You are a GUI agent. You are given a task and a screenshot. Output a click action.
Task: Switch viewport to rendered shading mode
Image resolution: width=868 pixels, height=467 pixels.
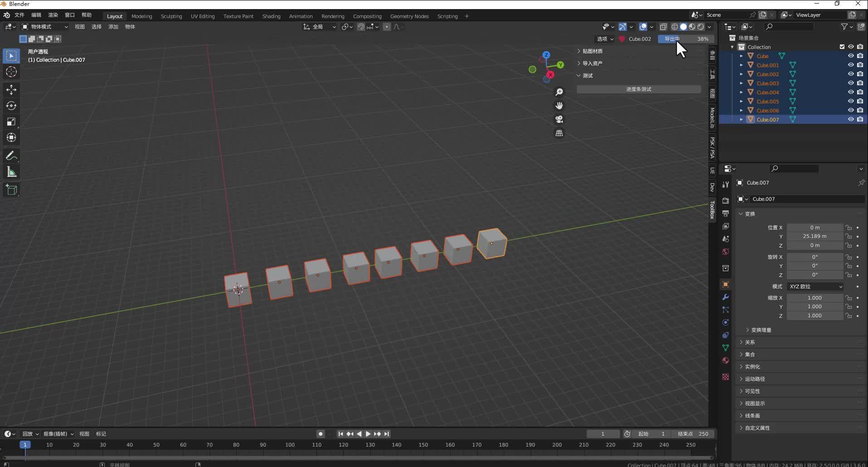tap(700, 27)
